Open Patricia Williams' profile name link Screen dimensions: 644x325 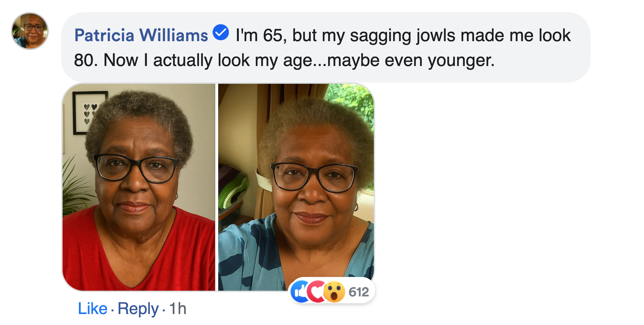pos(141,35)
